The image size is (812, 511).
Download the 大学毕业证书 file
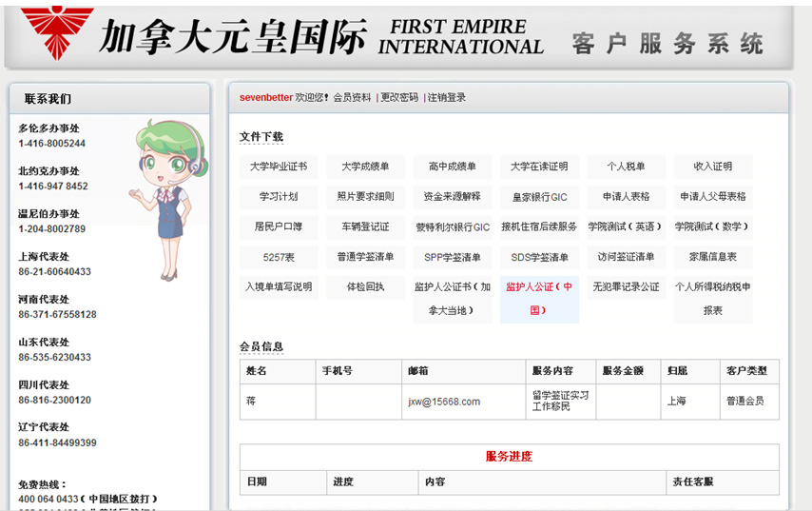coord(279,167)
